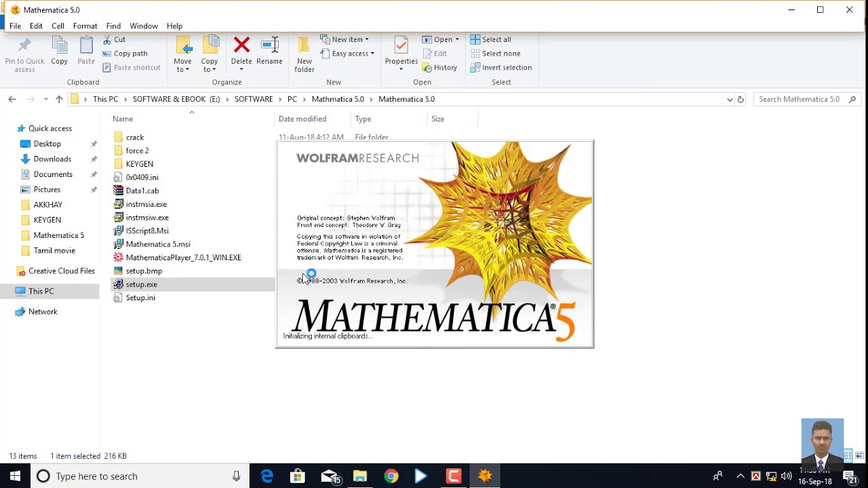Open the ribbon Open dropdown arrow
Image resolution: width=868 pixels, height=488 pixels.
coord(457,39)
